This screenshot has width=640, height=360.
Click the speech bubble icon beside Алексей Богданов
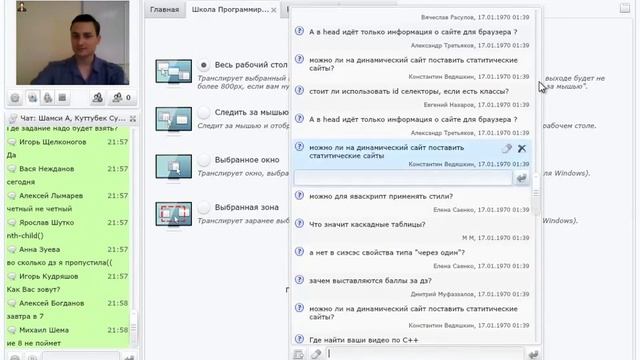pos(12,304)
